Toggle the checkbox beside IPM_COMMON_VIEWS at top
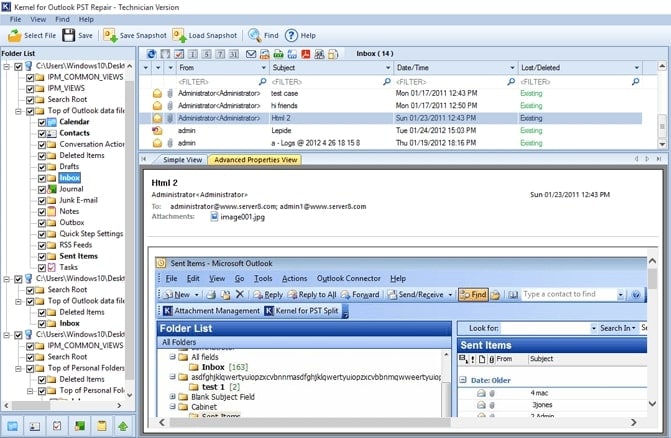671x438 pixels. coord(30,78)
